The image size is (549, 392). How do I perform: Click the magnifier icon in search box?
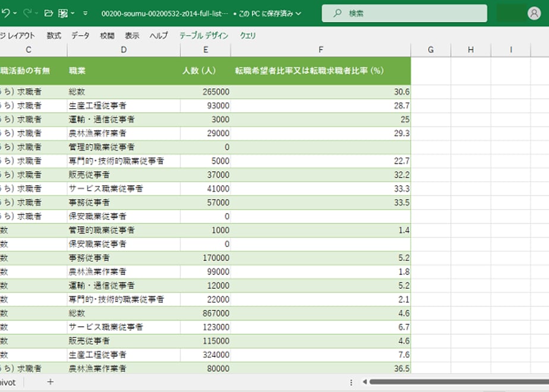click(x=337, y=13)
